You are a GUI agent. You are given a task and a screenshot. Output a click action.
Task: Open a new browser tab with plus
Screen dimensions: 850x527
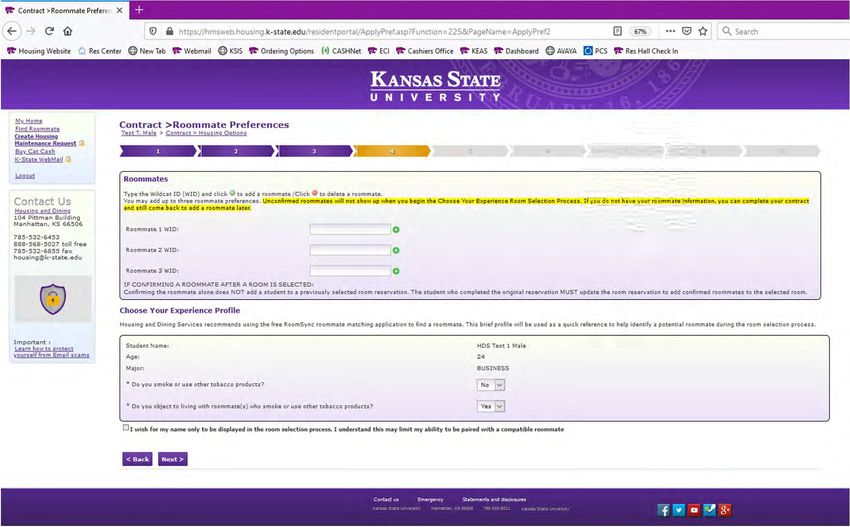(x=139, y=10)
